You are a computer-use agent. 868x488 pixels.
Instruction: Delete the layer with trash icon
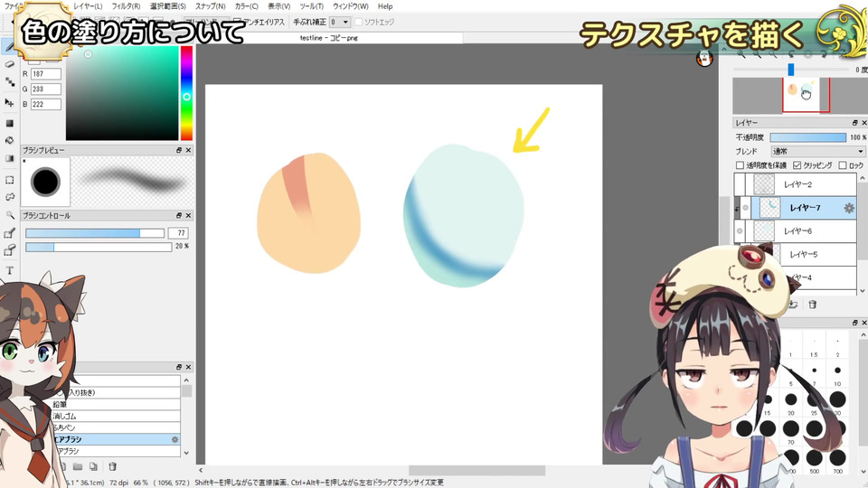pos(813,305)
